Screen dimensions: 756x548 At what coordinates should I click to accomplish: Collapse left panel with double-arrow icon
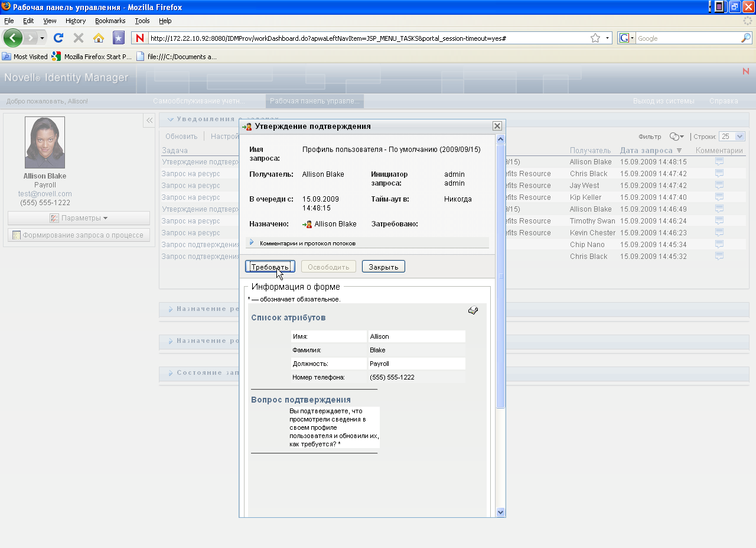pos(149,120)
